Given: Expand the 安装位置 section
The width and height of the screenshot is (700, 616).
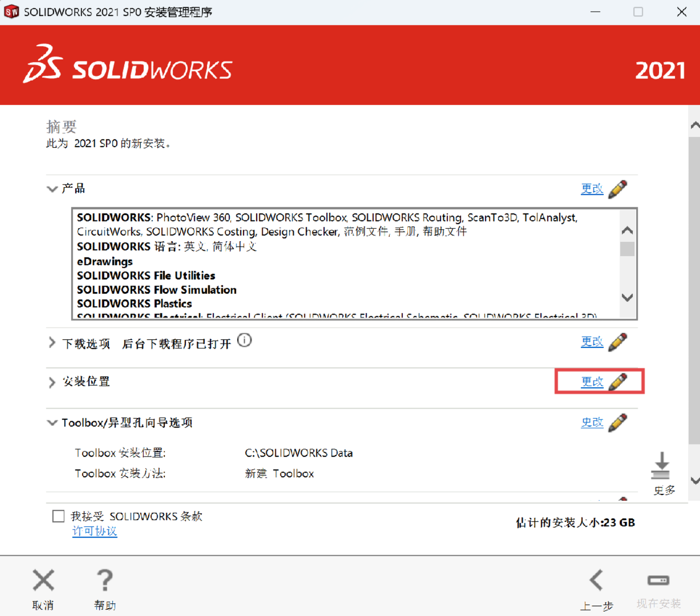Looking at the screenshot, I should point(52,383).
